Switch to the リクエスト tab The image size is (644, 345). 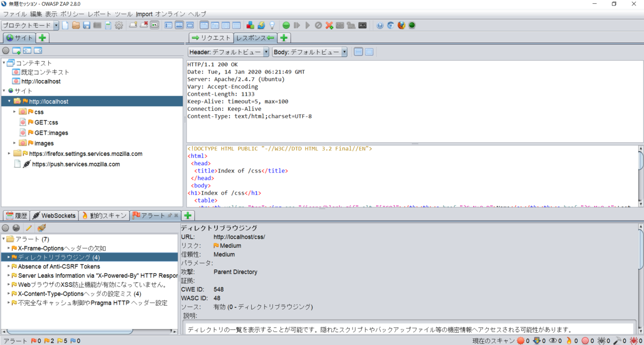[211, 38]
